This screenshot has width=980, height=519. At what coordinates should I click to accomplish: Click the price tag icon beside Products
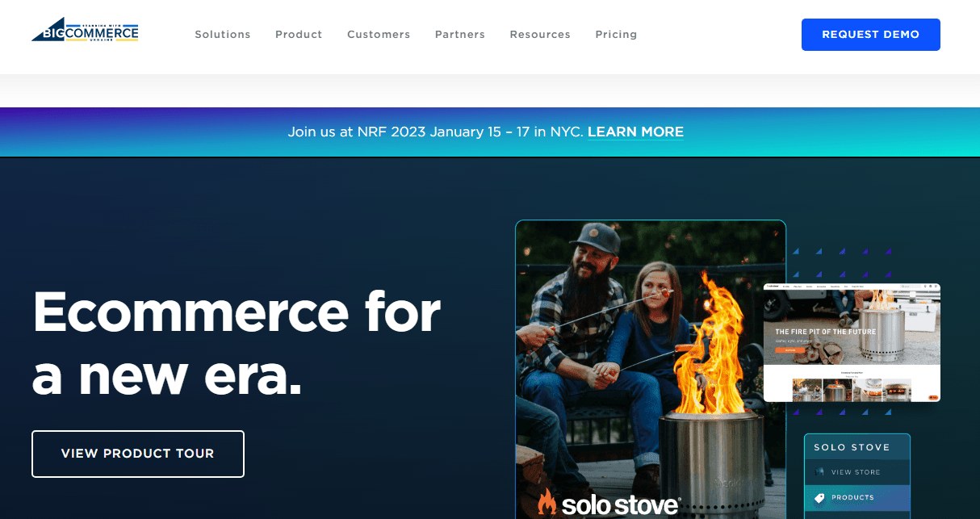[820, 498]
